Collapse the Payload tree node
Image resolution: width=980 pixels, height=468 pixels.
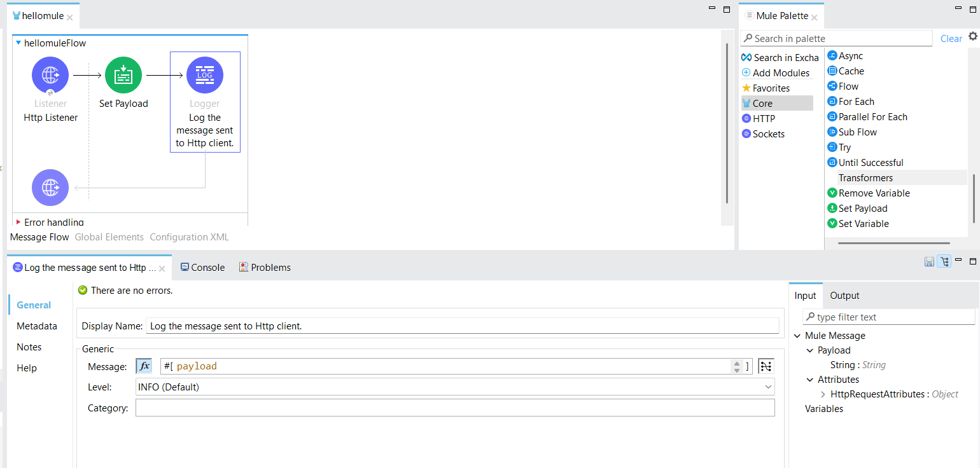810,350
